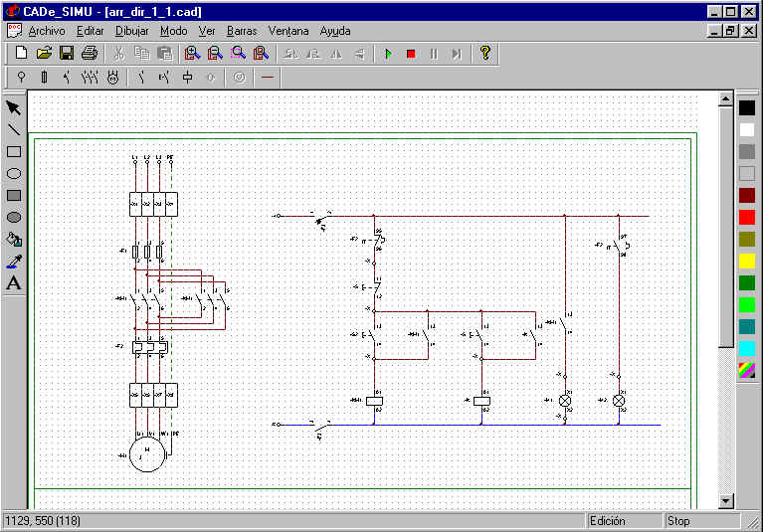Viewport: 763px width, 532px height.
Task: Open the Archivo menu
Action: (47, 31)
